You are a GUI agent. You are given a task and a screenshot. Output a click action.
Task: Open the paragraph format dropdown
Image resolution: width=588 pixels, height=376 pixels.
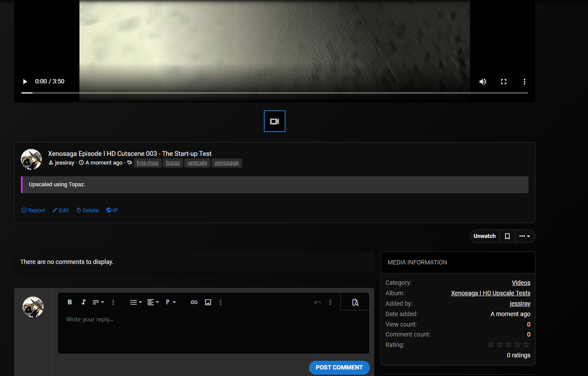[x=170, y=302]
